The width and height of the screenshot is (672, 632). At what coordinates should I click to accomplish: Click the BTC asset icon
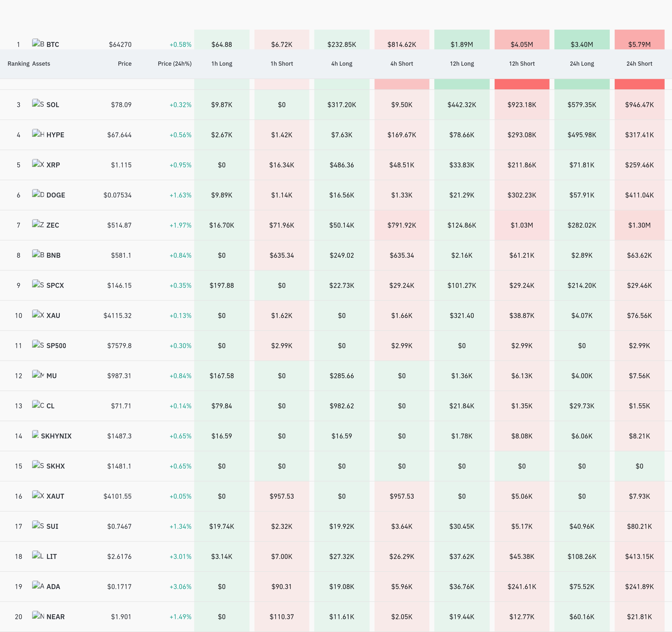[x=38, y=43]
